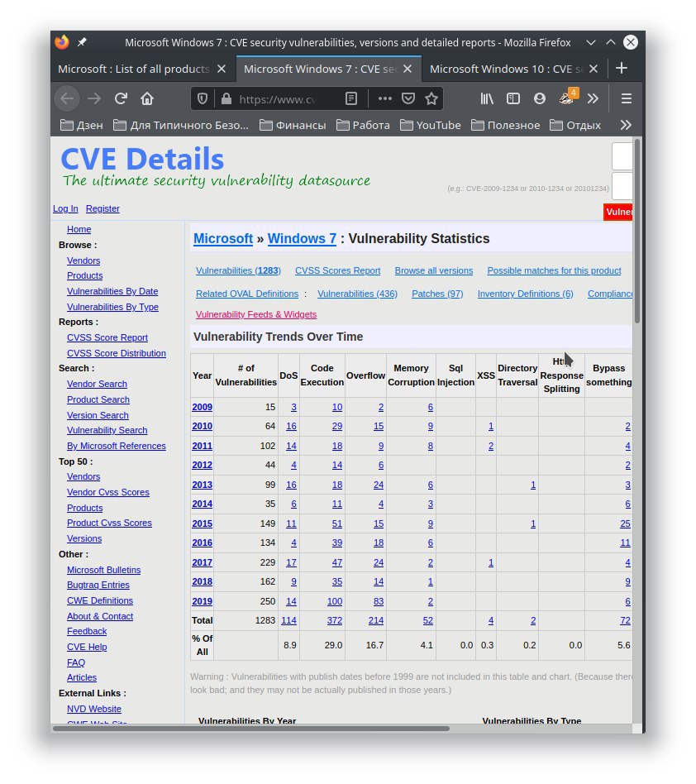Open Code Execution count 100 for 2019
Image resolution: width=696 pixels, height=784 pixels.
tap(335, 601)
